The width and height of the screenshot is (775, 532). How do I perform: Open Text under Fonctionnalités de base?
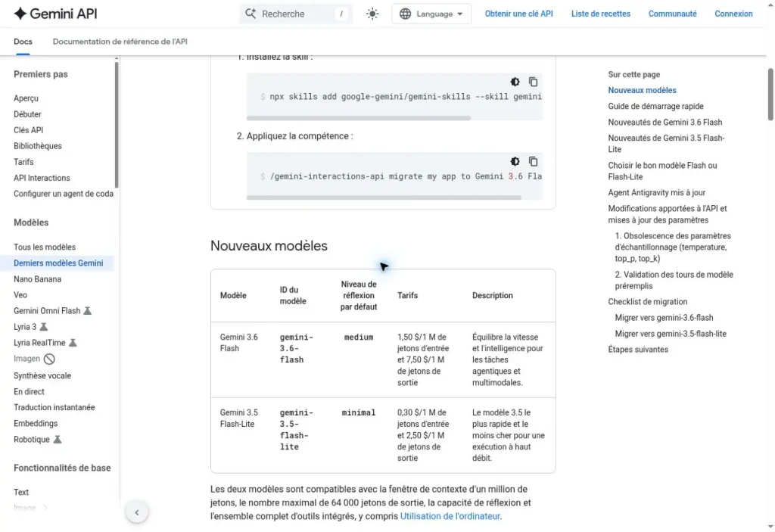click(20, 492)
